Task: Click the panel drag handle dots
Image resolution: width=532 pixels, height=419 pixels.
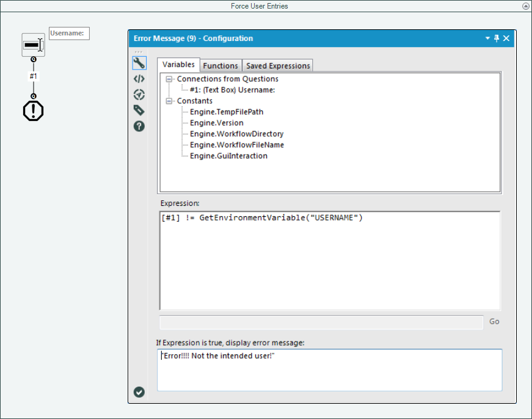Action: click(139, 52)
